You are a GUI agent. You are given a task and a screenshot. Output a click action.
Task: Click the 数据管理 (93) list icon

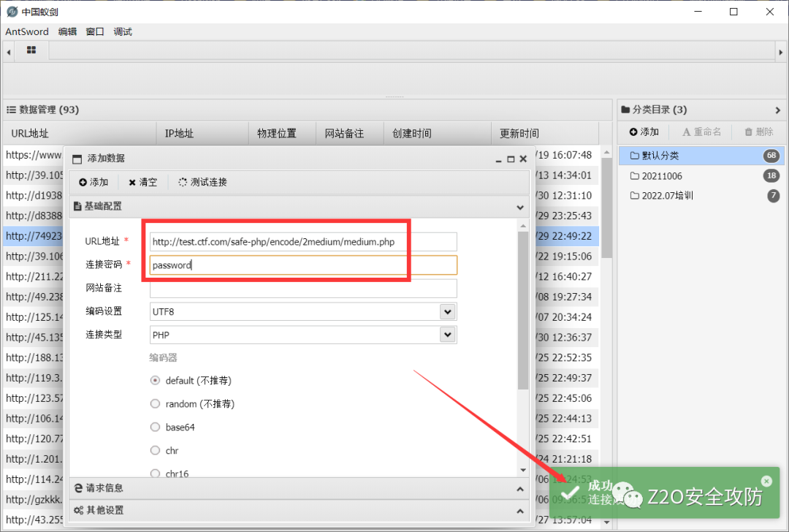click(x=10, y=110)
